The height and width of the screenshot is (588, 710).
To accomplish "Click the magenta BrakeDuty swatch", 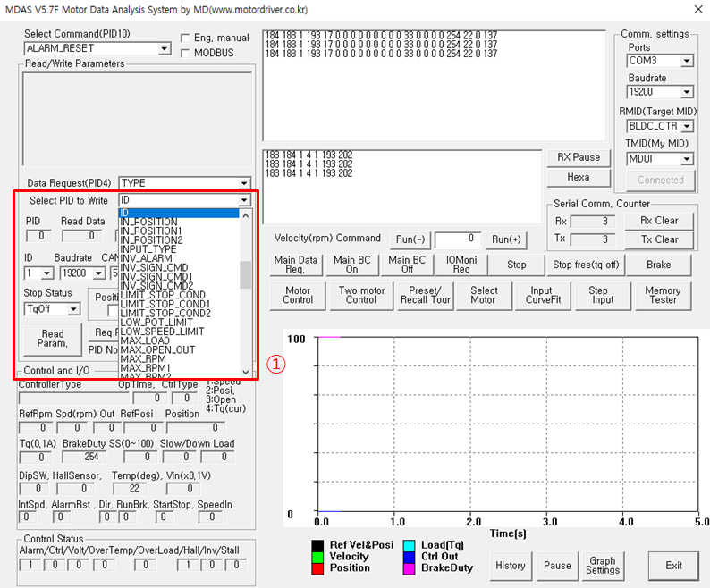I will pos(409,569).
